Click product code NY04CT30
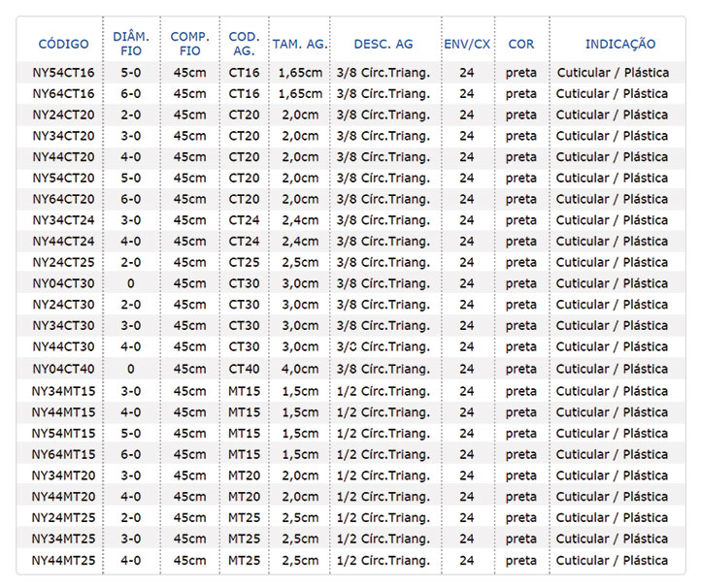This screenshot has width=701, height=588. pos(63,283)
